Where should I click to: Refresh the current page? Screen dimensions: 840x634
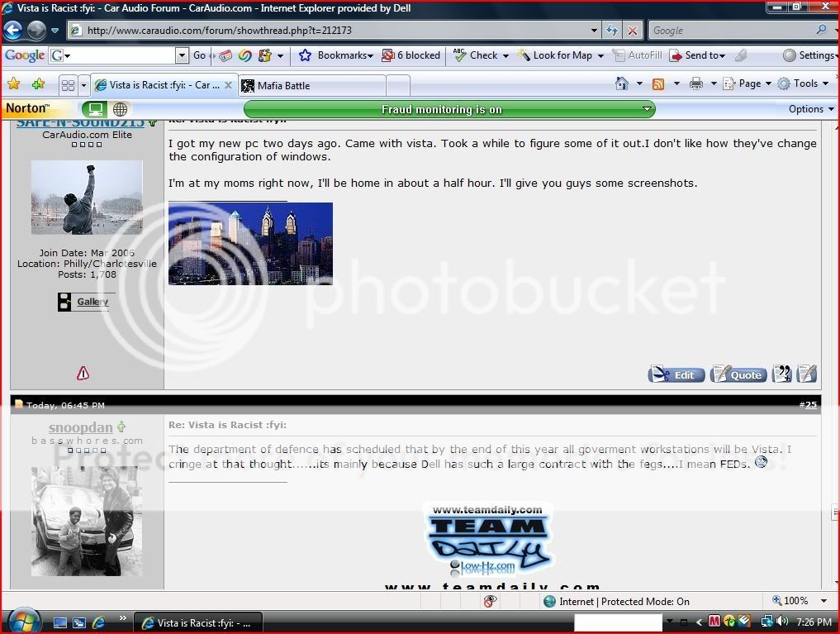[612, 31]
